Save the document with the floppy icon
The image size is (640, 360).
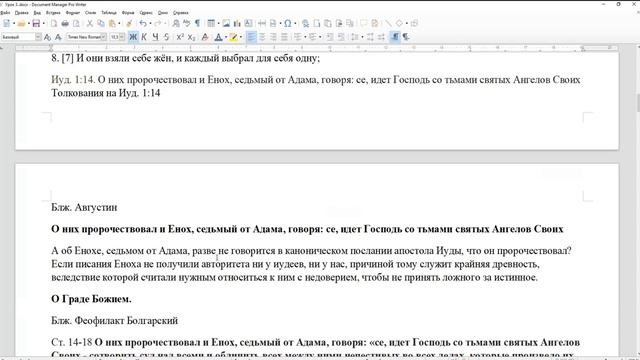[x=36, y=24]
